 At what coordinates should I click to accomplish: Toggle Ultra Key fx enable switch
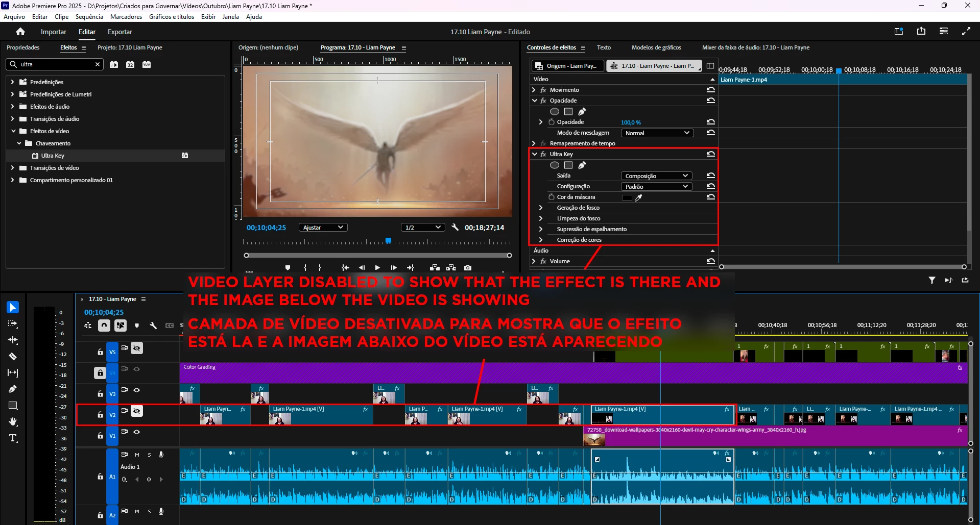coord(543,154)
